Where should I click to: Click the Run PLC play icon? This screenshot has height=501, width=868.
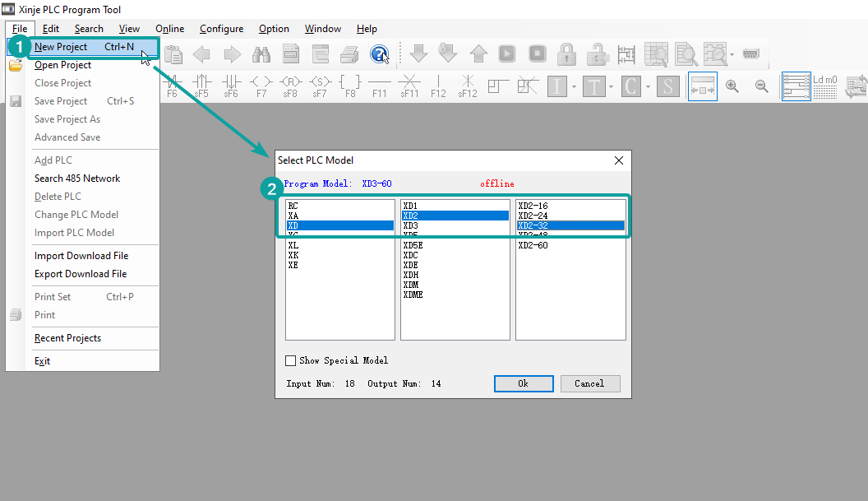tap(507, 54)
